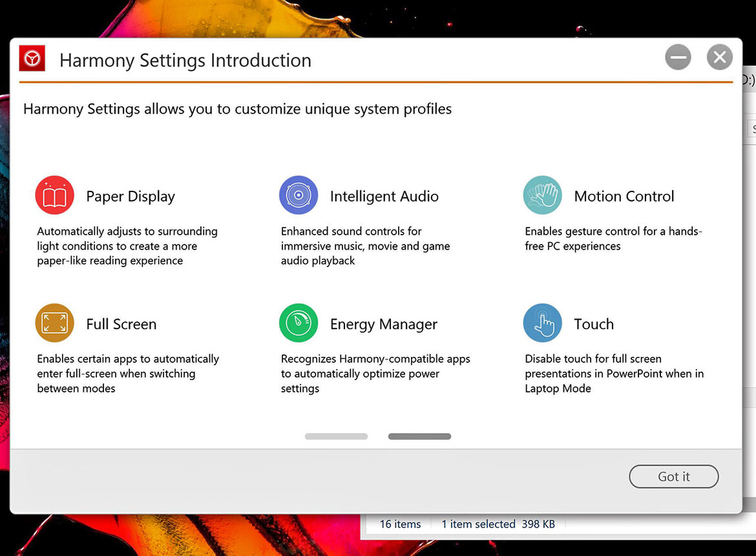
Task: Click the Full Screen expand-arrows icon
Action: 54,323
